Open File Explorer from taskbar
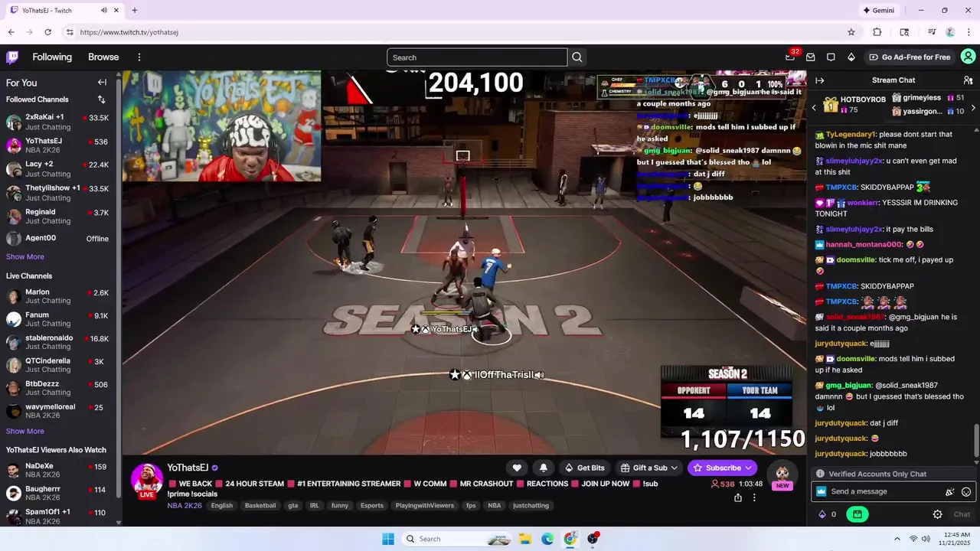The image size is (980, 551). tap(525, 539)
